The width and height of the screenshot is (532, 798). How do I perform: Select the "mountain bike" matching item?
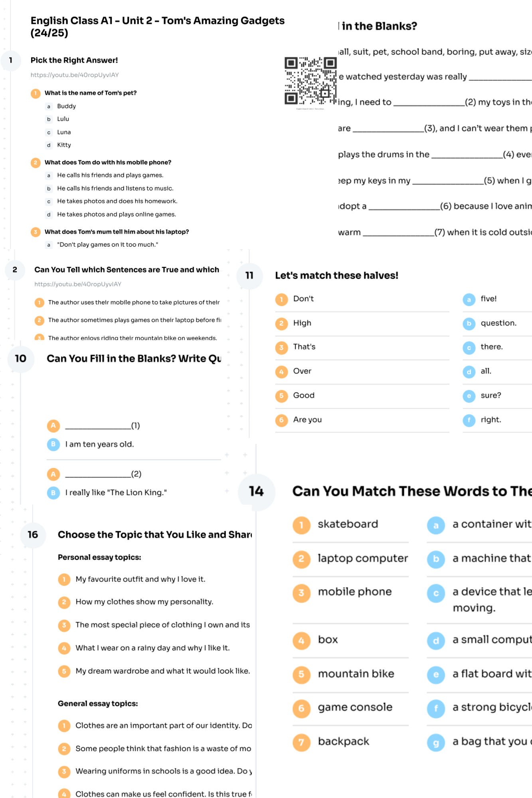pyautogui.click(x=356, y=674)
